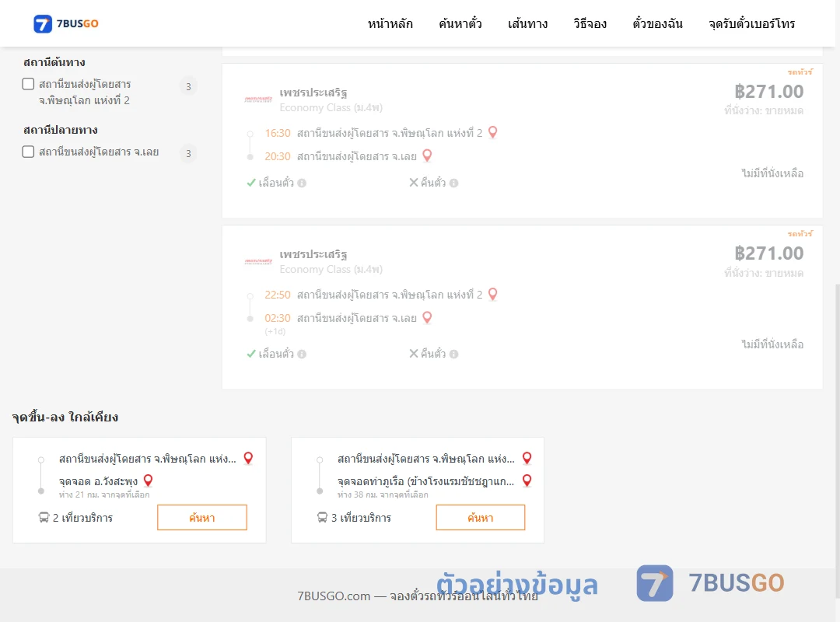
Task: Click the origin map pin in the อ.วังสะพุง card
Action: [248, 458]
